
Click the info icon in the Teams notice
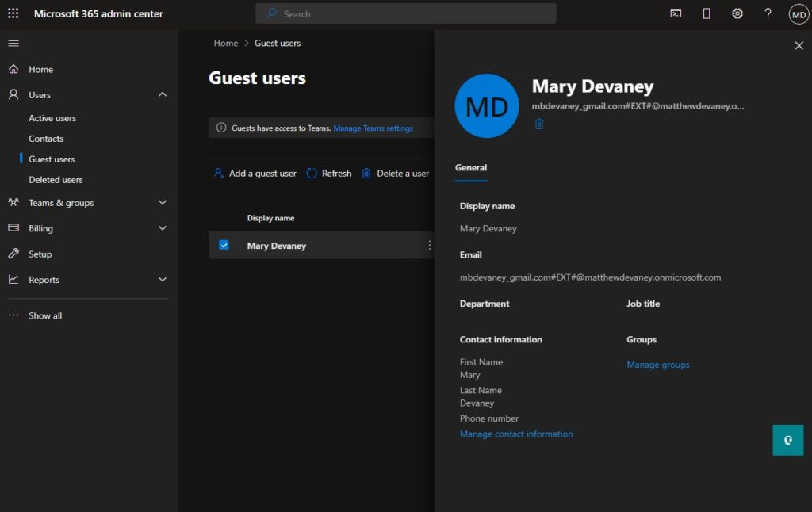click(221, 128)
